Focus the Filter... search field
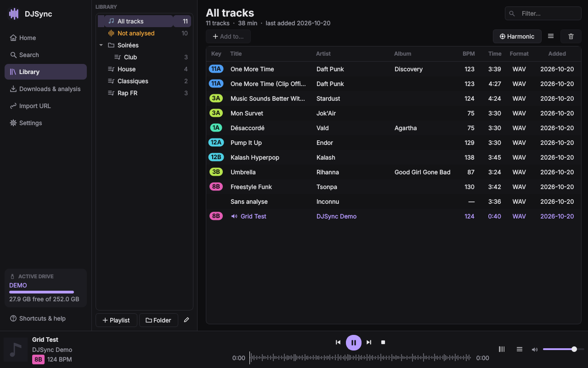This screenshot has width=588, height=368. (x=543, y=13)
